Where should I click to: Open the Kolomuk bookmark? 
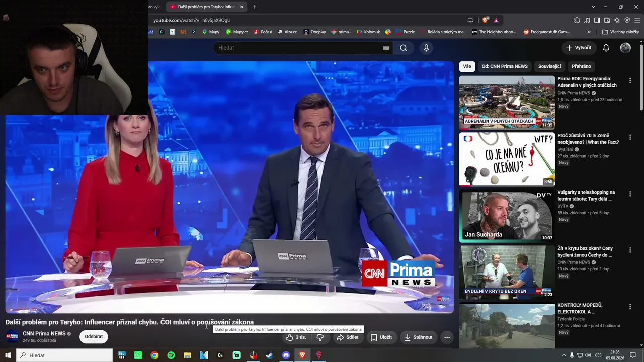(368, 32)
